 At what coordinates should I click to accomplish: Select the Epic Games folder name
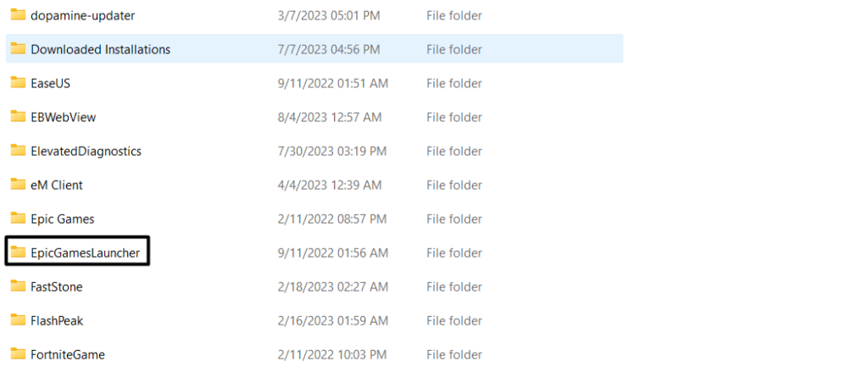point(62,219)
